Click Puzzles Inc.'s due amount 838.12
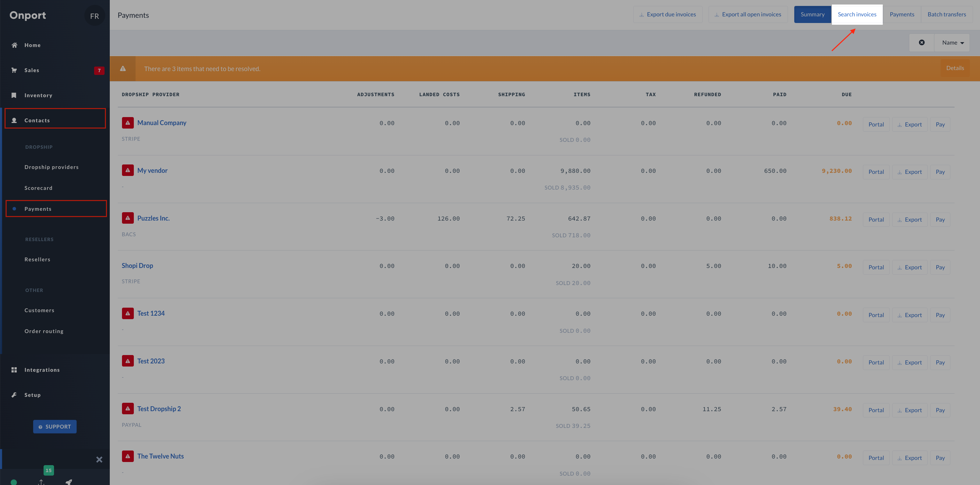 (x=840, y=219)
